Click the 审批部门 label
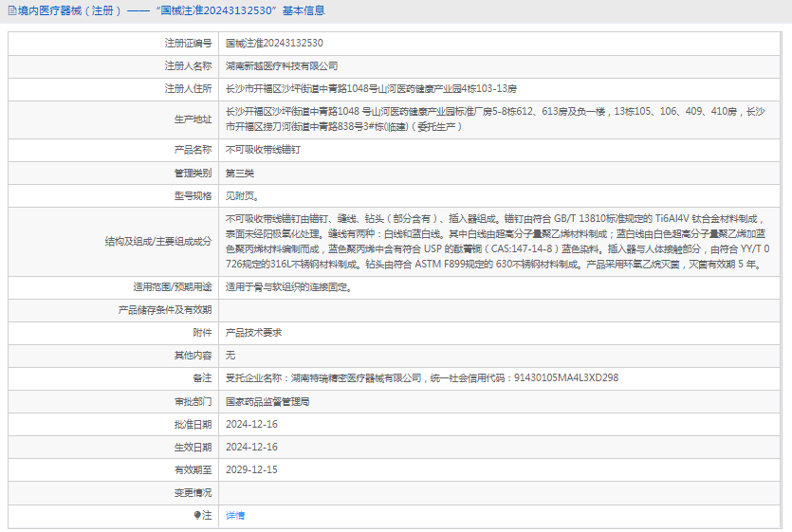This screenshot has width=792, height=532. [193, 402]
